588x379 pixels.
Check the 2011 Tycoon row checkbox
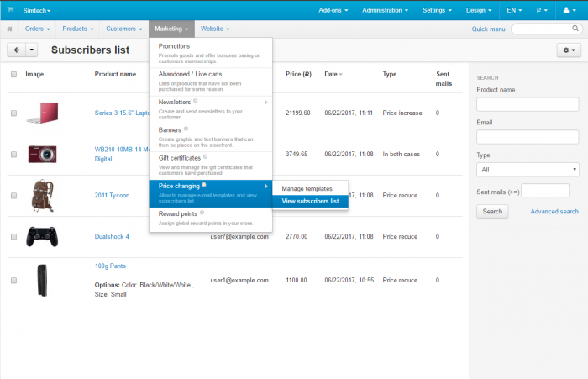14,196
